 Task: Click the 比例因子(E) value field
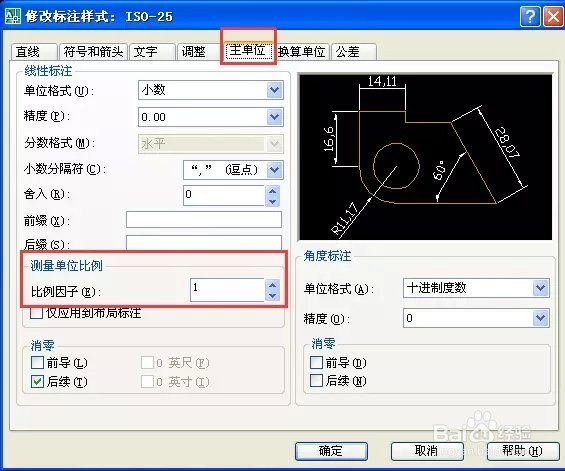[x=228, y=289]
